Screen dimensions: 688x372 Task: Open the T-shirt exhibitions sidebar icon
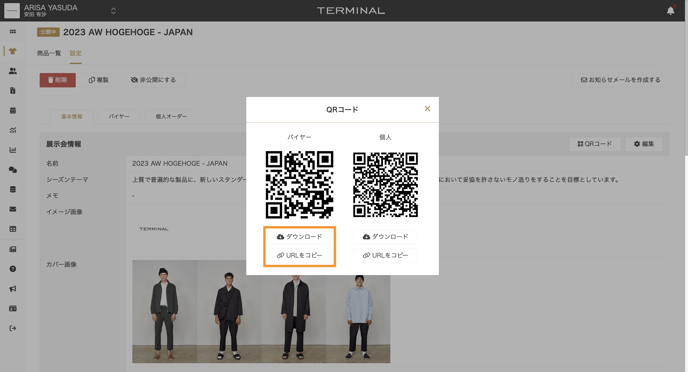pos(13,51)
